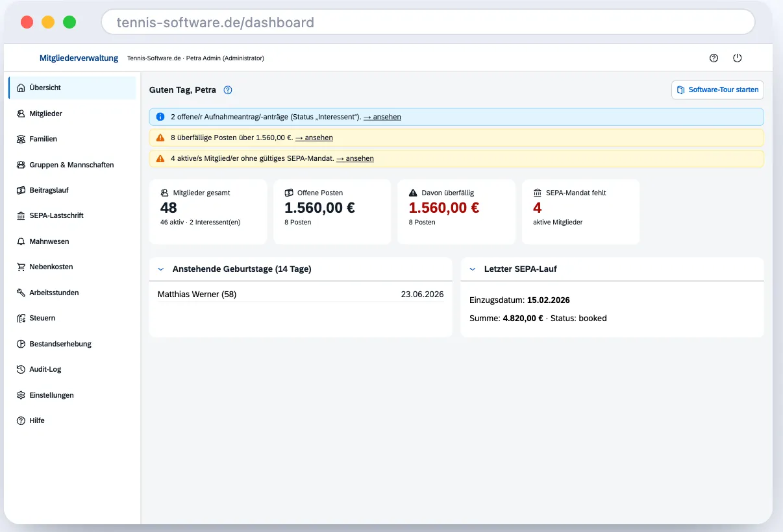Click the red number 4 on SEPA card
Image resolution: width=783 pixels, height=532 pixels.
pyautogui.click(x=538, y=208)
